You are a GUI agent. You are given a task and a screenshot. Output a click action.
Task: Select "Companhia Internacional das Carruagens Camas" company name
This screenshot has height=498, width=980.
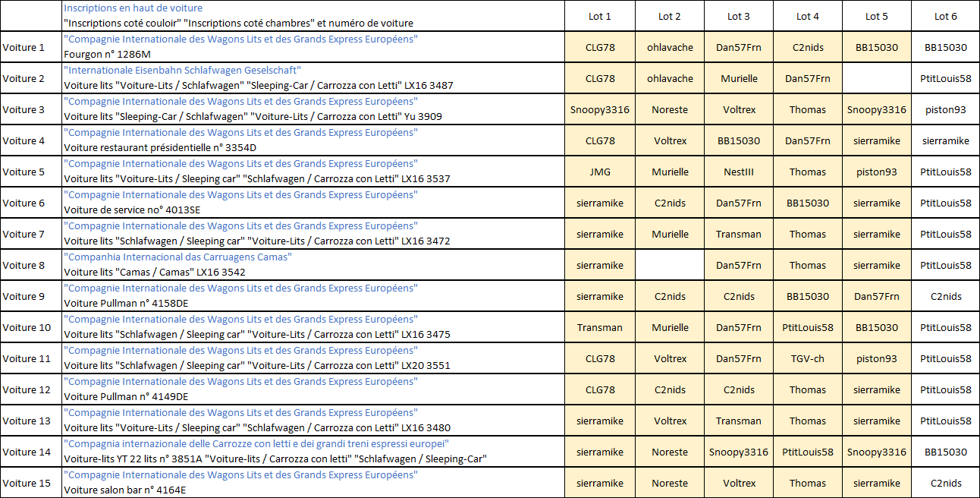tap(177, 257)
